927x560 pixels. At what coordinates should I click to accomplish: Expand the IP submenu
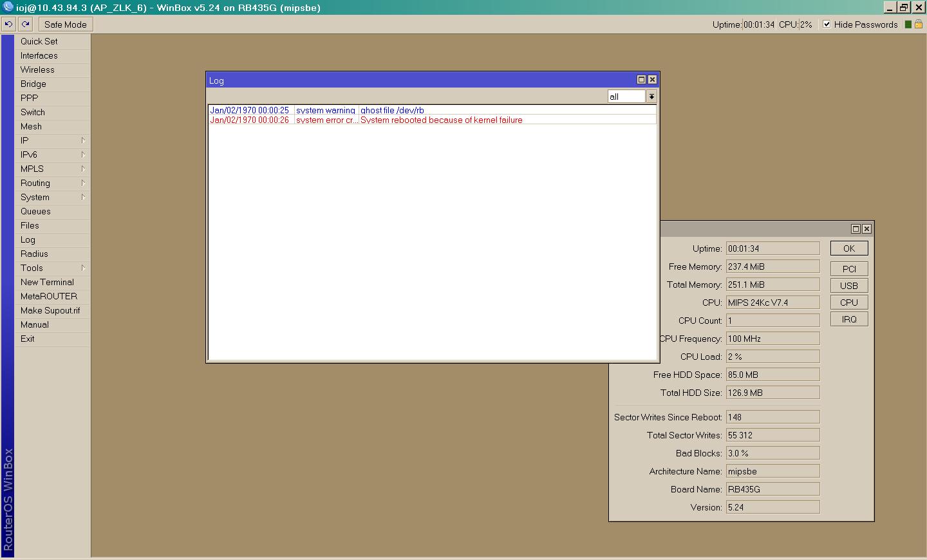[x=83, y=140]
